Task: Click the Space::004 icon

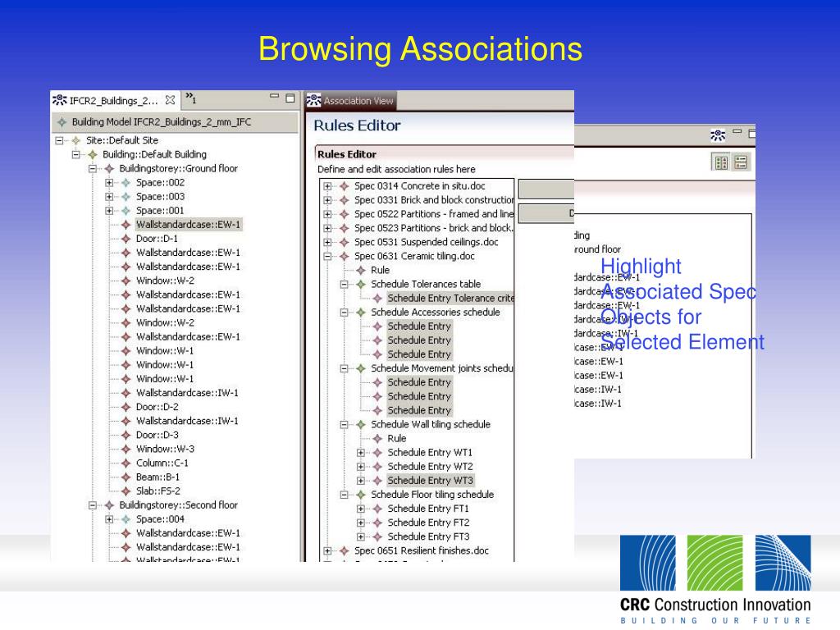Action: pos(126,519)
